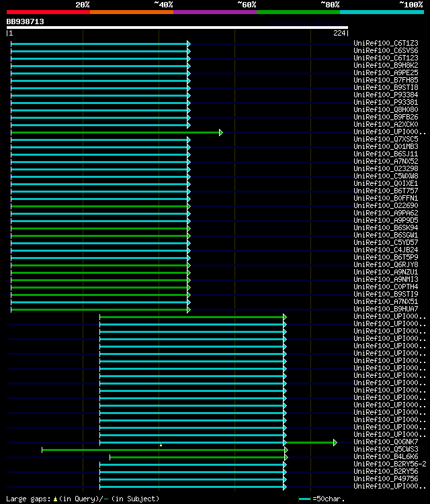The image size is (430, 504).
Task: Select the UniRef100_B9FB26 label
Action: tap(386, 117)
